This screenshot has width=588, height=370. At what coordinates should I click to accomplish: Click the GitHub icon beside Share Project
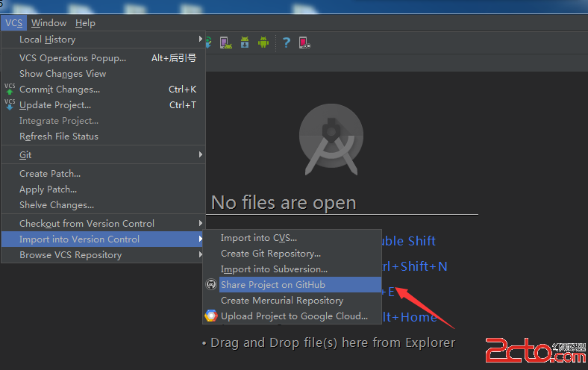pos(211,284)
